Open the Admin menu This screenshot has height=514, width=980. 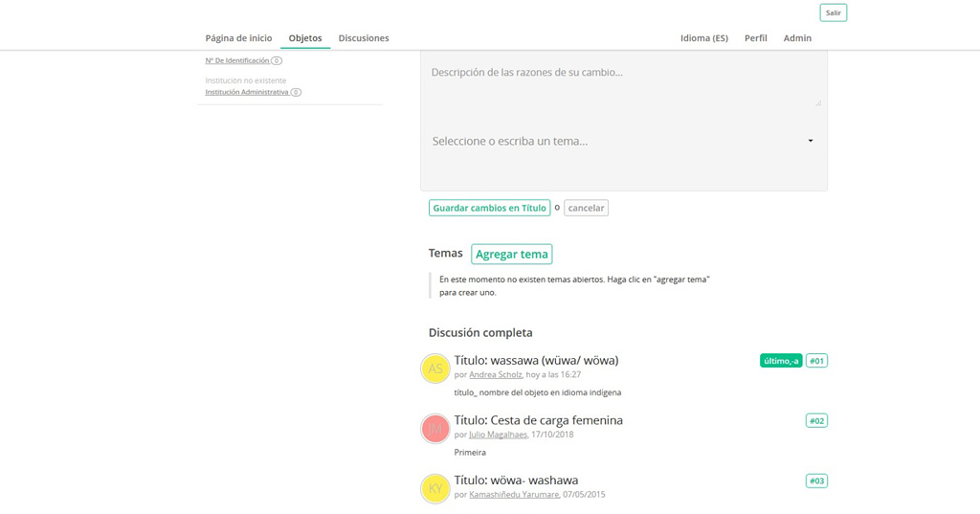pyautogui.click(x=797, y=38)
